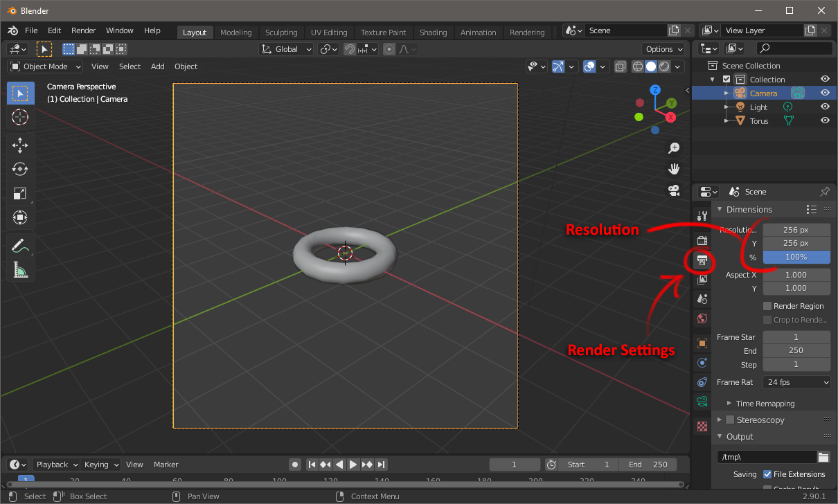Open the Options dropdown
Image resolution: width=838 pixels, height=504 pixels.
(x=664, y=49)
